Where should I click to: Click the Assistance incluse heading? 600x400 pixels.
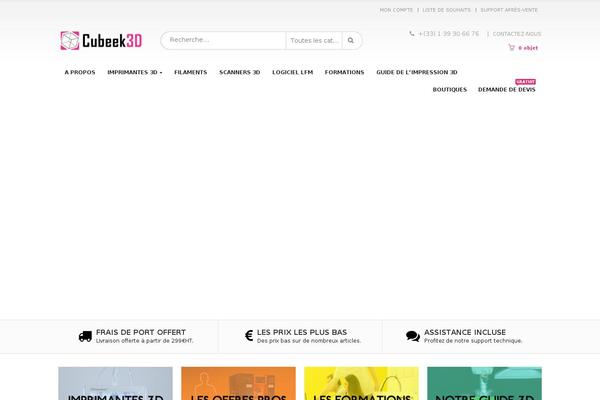click(x=465, y=332)
